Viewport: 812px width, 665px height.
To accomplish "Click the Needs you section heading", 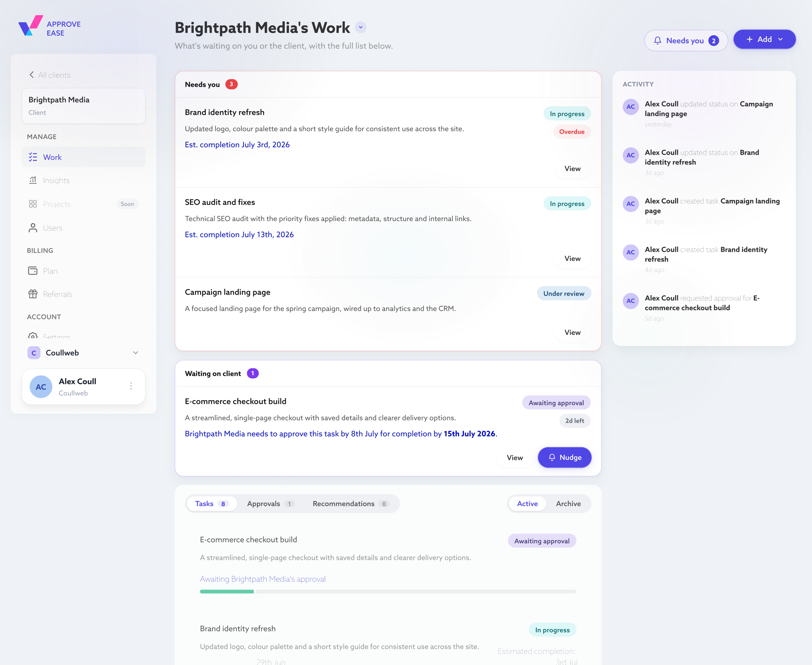I will pyautogui.click(x=202, y=85).
